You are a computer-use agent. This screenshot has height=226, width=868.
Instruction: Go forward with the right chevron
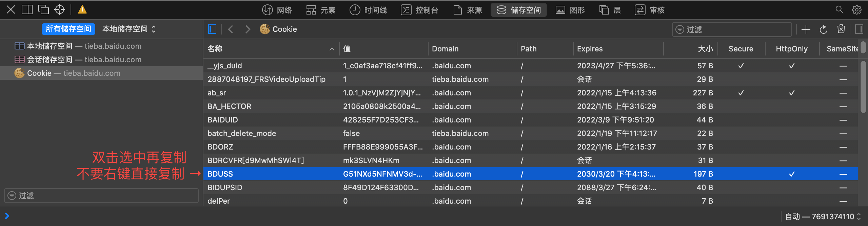[x=248, y=29]
